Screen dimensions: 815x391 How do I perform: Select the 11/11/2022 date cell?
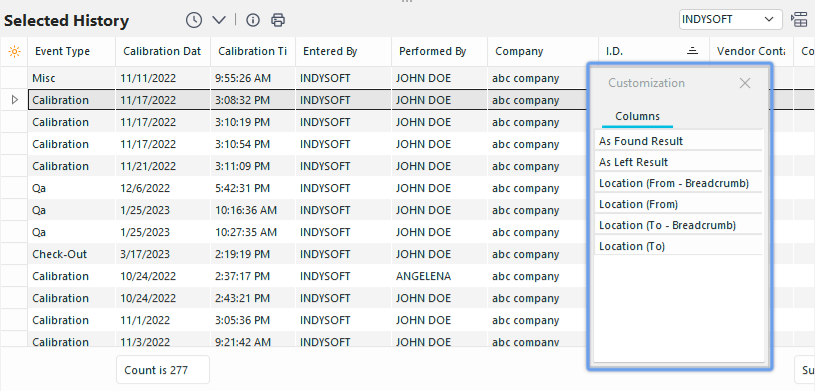click(x=163, y=79)
